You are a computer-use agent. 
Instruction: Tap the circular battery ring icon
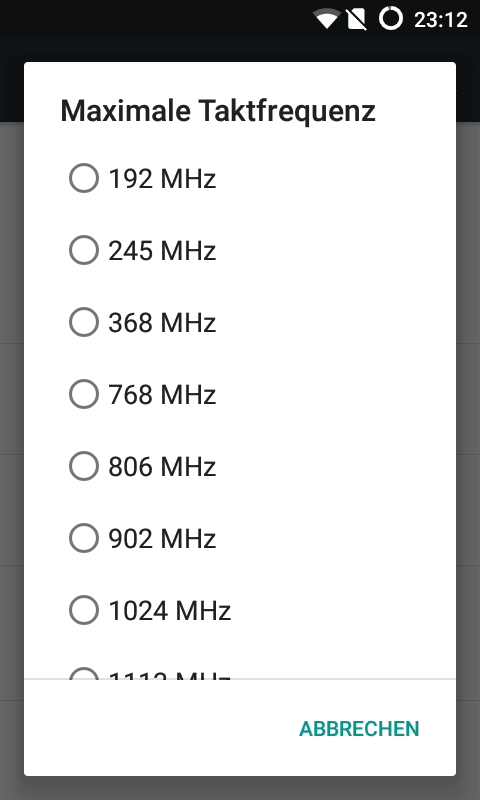391,18
